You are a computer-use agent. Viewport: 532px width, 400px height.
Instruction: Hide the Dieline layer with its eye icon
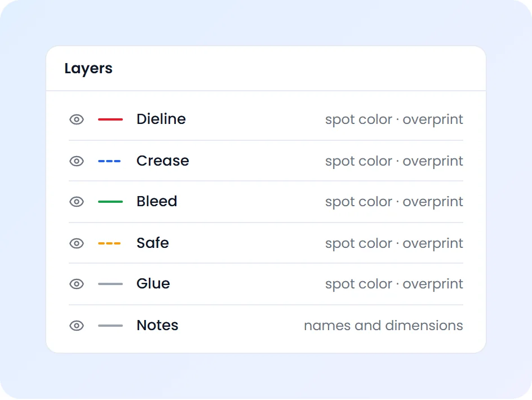[77, 119]
